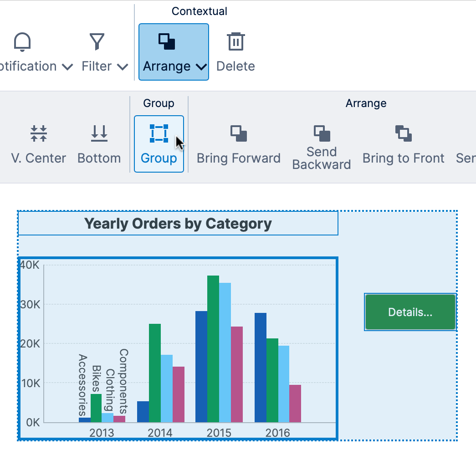Select the Yearly Orders by Category title

[x=178, y=224]
